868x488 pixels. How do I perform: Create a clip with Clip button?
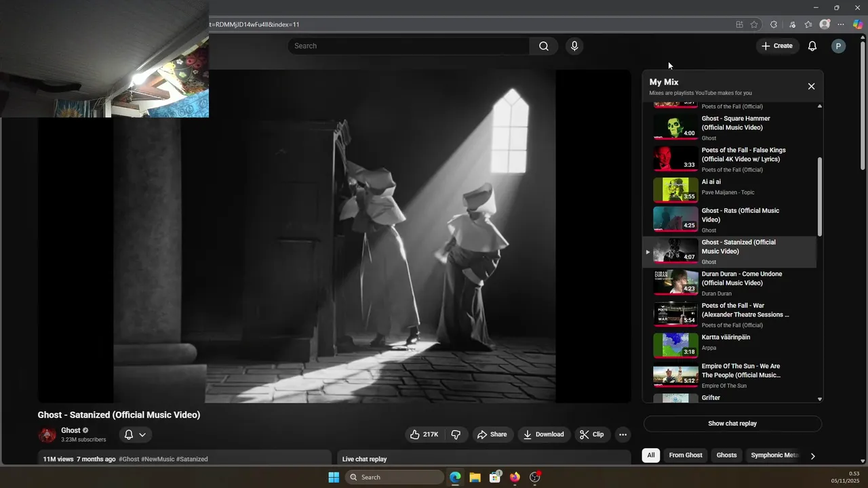click(x=592, y=434)
